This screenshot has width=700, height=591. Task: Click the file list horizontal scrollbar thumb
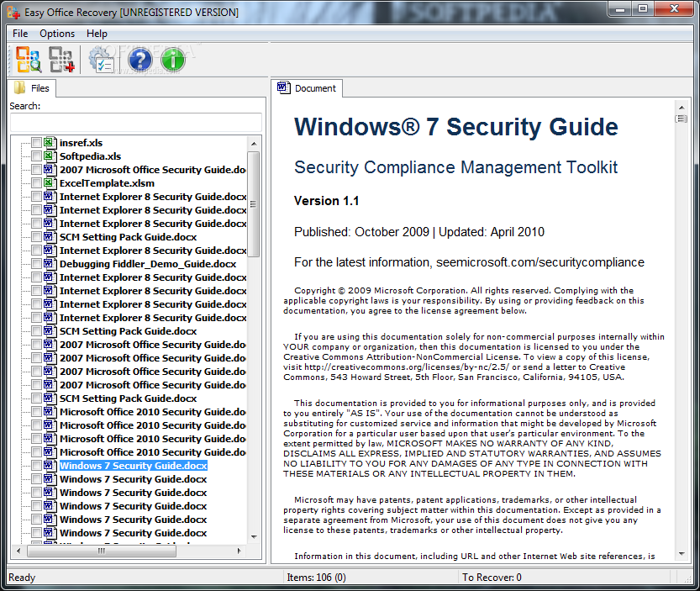102,551
